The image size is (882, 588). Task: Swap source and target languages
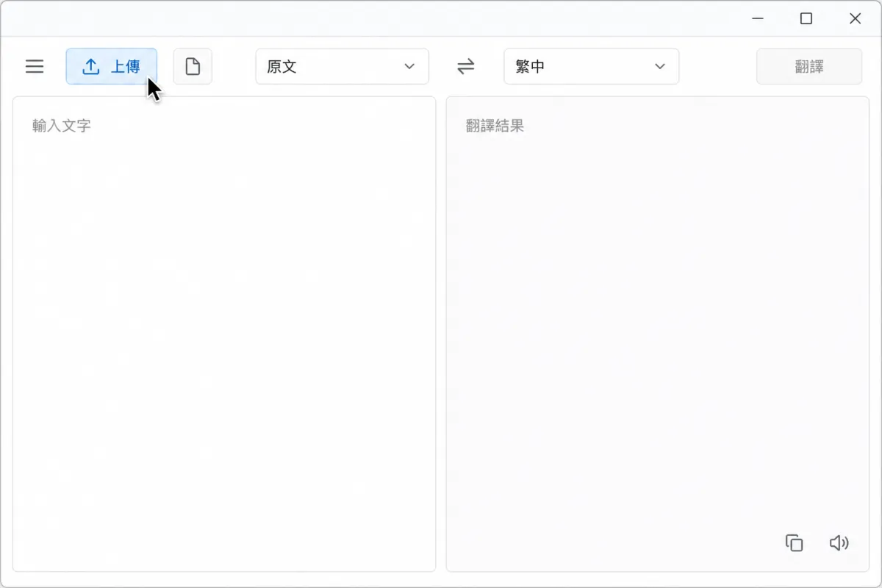(x=466, y=67)
